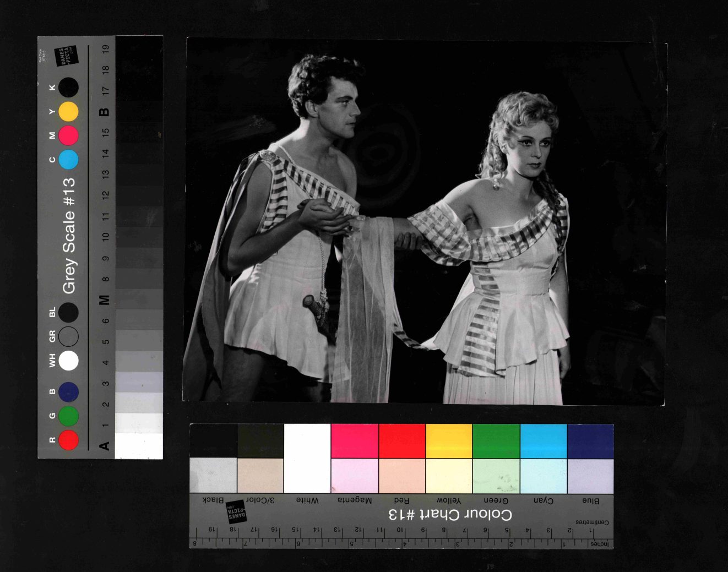The width and height of the screenshot is (728, 572).
Task: Select the saturated cyan patch on the Colour Chart
Action: pyautogui.click(x=544, y=440)
